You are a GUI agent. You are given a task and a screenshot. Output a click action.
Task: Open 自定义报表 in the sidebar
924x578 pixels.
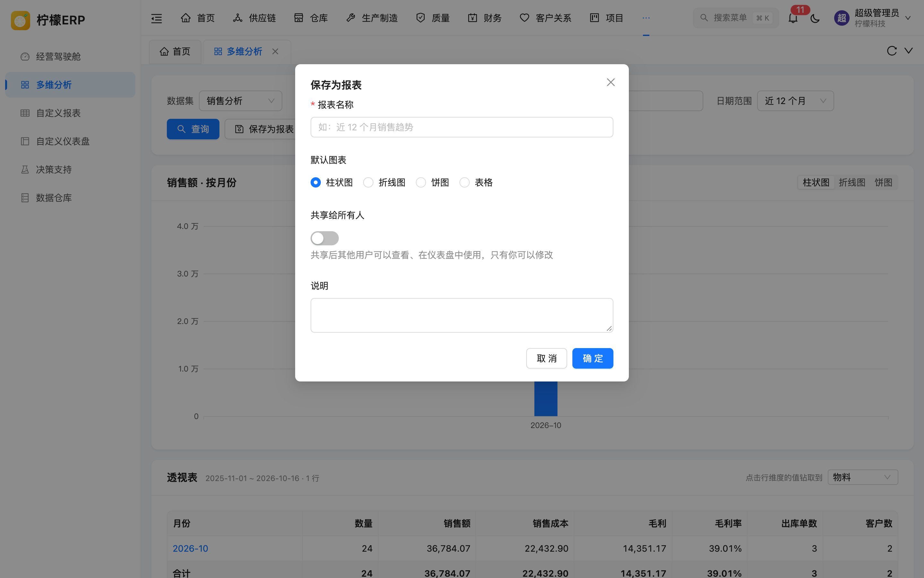pyautogui.click(x=70, y=113)
